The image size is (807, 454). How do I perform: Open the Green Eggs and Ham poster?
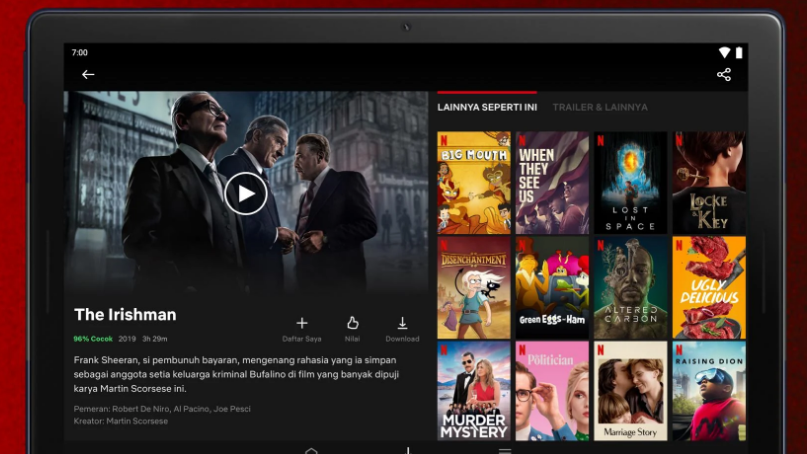point(552,288)
